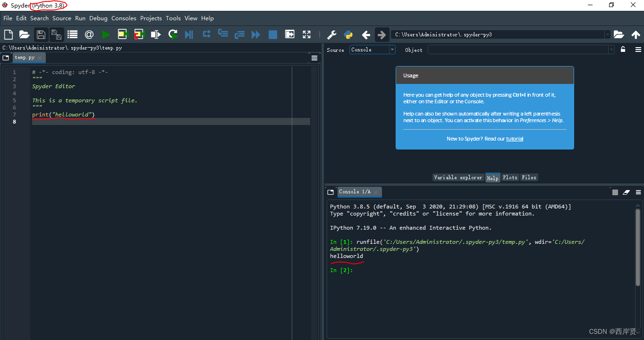This screenshot has height=340, width=644.
Task: Open file using the folder toolbar icon
Action: point(24,34)
